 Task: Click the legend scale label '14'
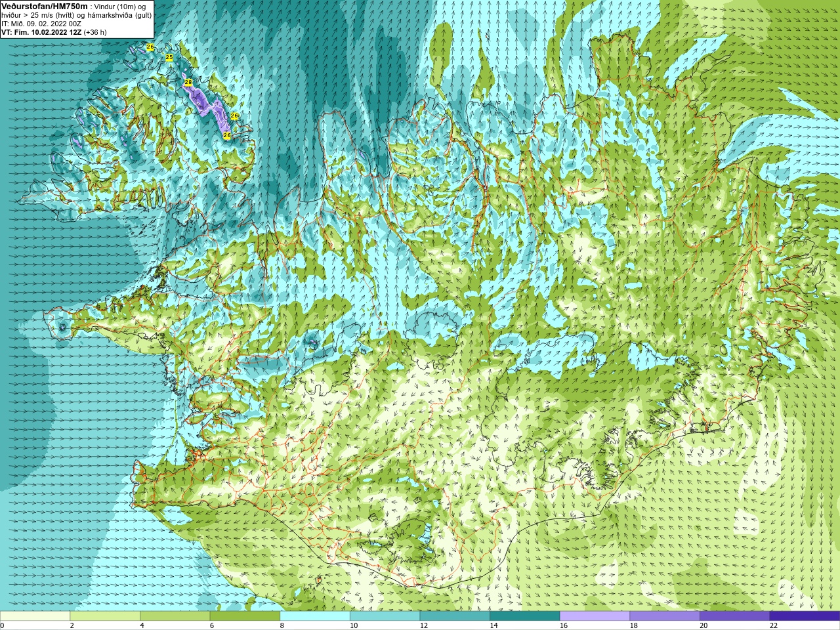tap(494, 625)
